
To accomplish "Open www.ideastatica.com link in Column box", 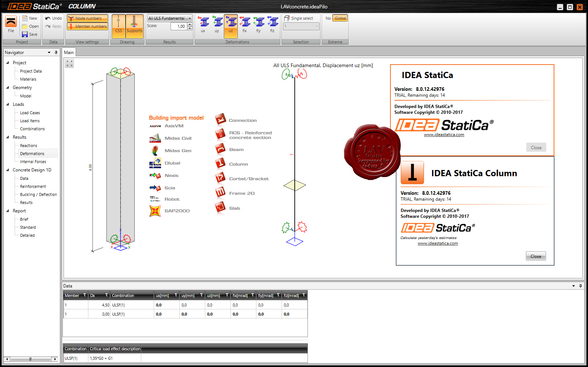I will [438, 243].
